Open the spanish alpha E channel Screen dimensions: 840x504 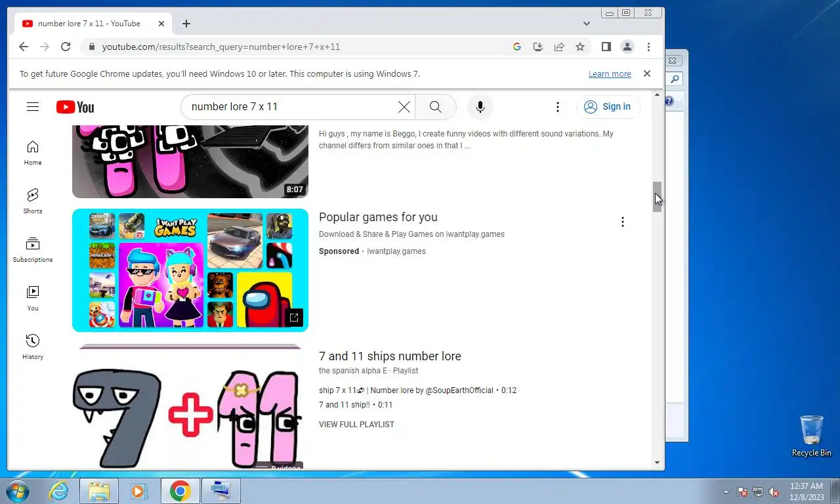(x=353, y=371)
